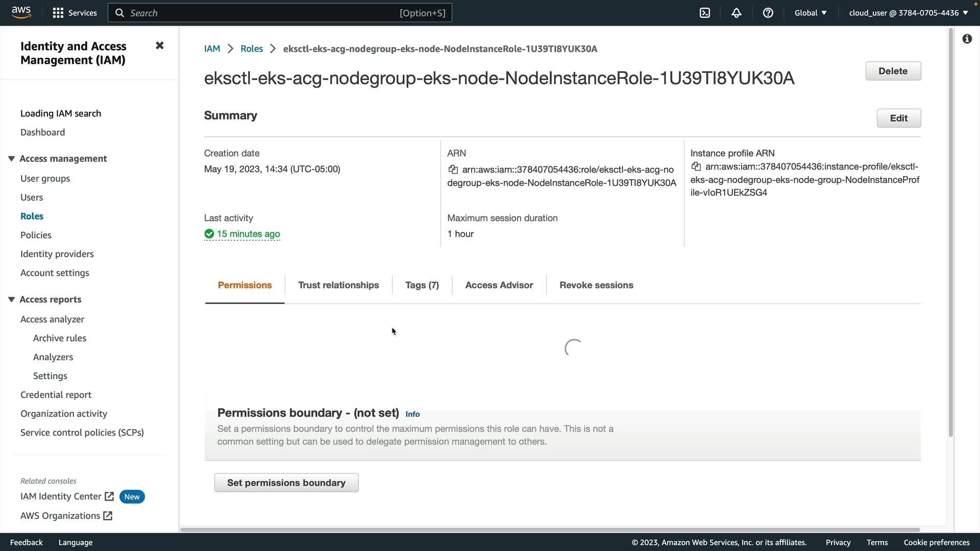This screenshot has width=980, height=551.
Task: Open the info panel icon at right edge
Action: (967, 39)
